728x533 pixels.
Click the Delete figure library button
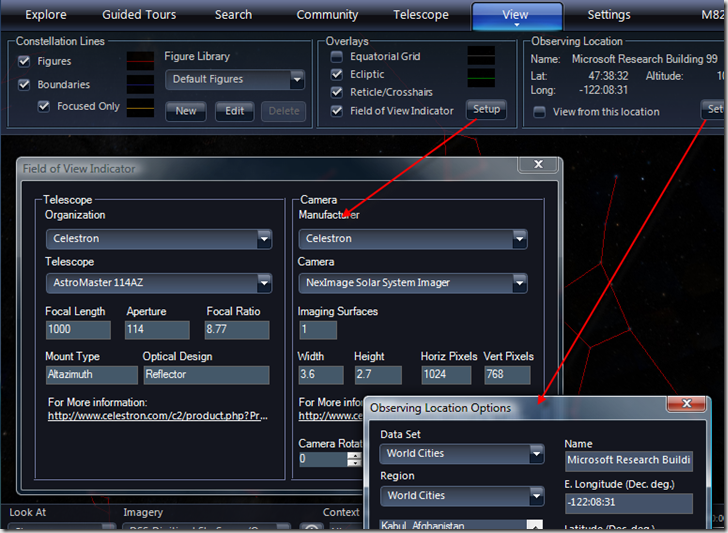tap(284, 111)
